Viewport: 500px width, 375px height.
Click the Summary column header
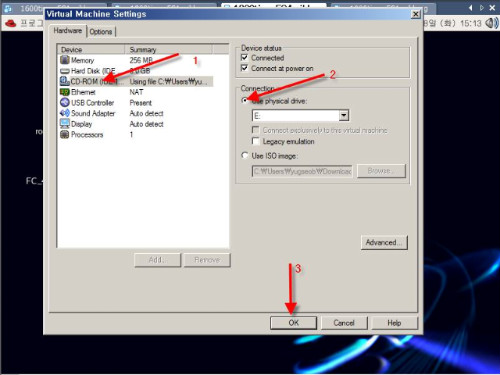point(168,49)
